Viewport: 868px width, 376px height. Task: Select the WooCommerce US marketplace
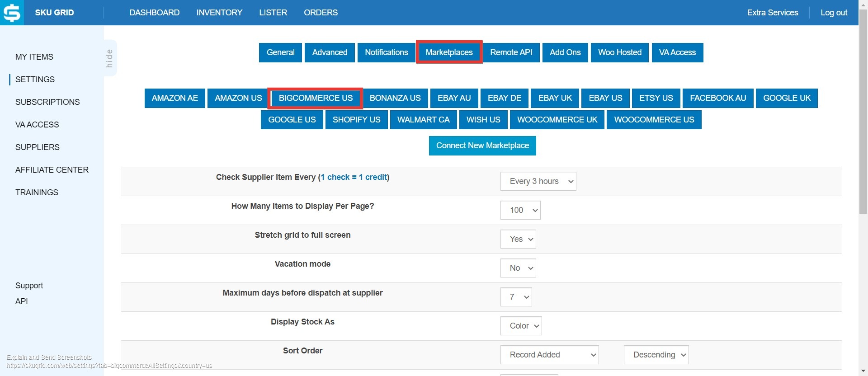[654, 120]
